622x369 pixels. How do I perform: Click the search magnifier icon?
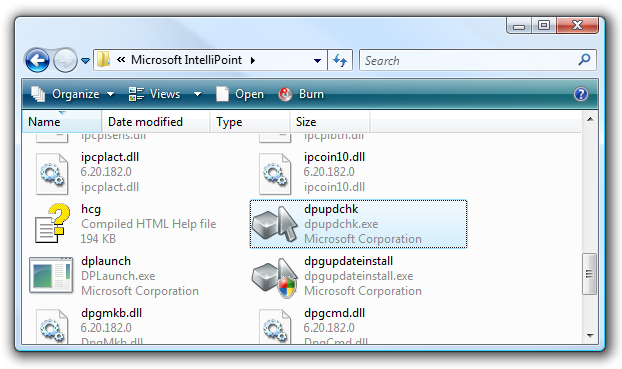(584, 60)
